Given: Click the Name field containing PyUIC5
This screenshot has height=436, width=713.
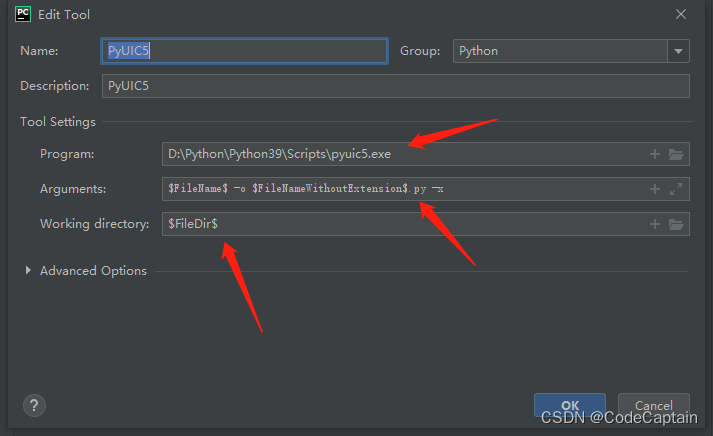Looking at the screenshot, I should (244, 51).
